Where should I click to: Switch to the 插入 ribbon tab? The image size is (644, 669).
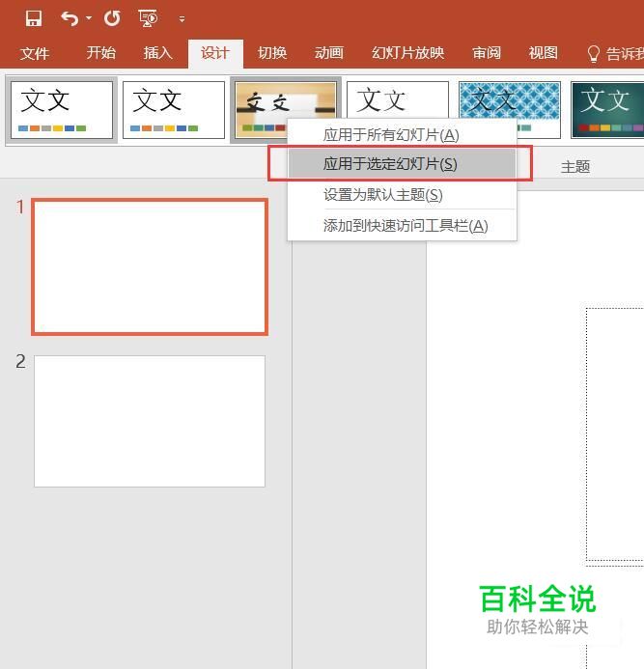click(158, 53)
